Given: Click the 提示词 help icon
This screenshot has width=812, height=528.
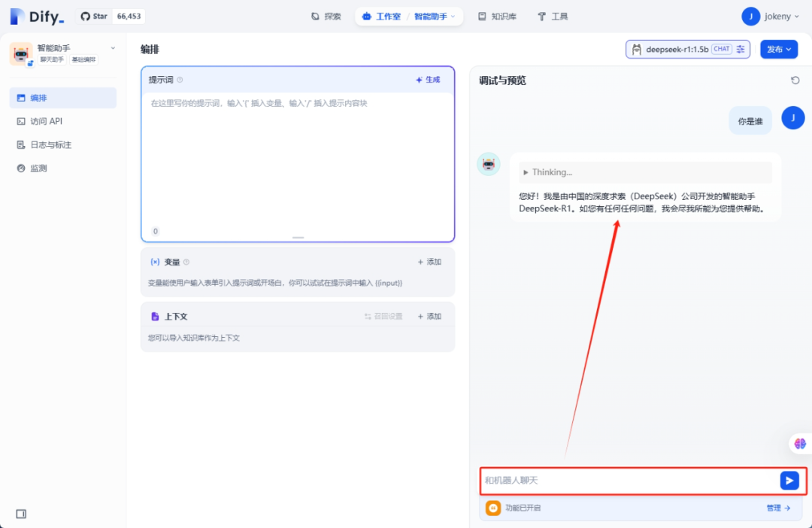Looking at the screenshot, I should 180,80.
